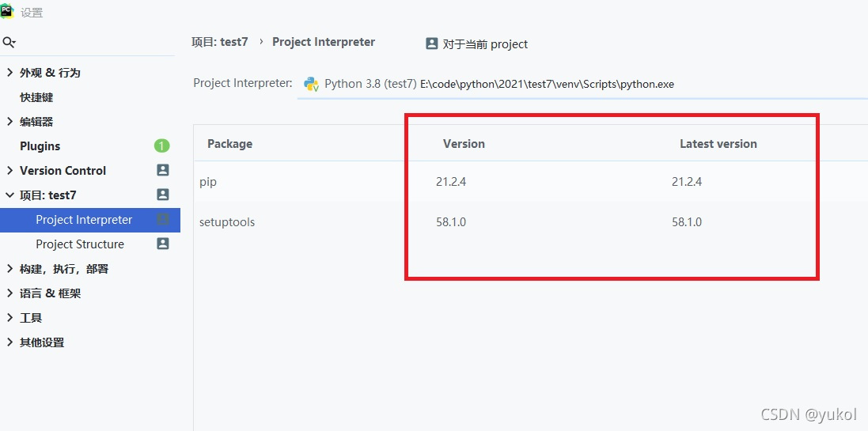Click the Project Interpreter: field label
Viewport: 868px width, 431px height.
pos(242,84)
